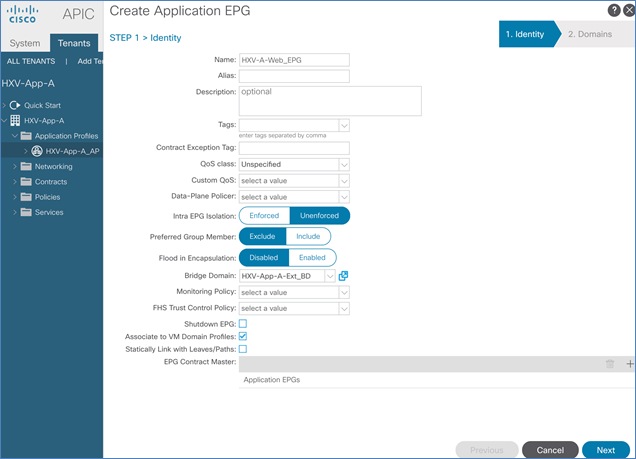Collapse the Application Profiles node

[x=15, y=136]
